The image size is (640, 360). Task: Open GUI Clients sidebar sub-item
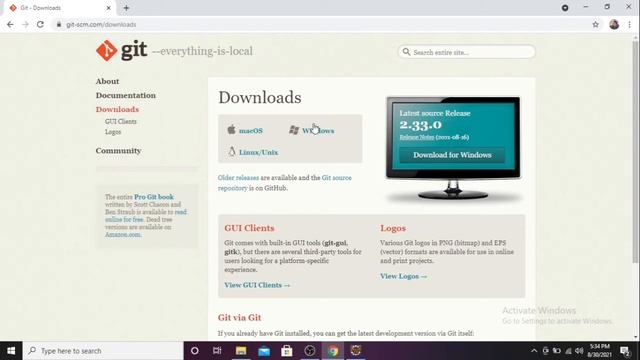point(121,121)
